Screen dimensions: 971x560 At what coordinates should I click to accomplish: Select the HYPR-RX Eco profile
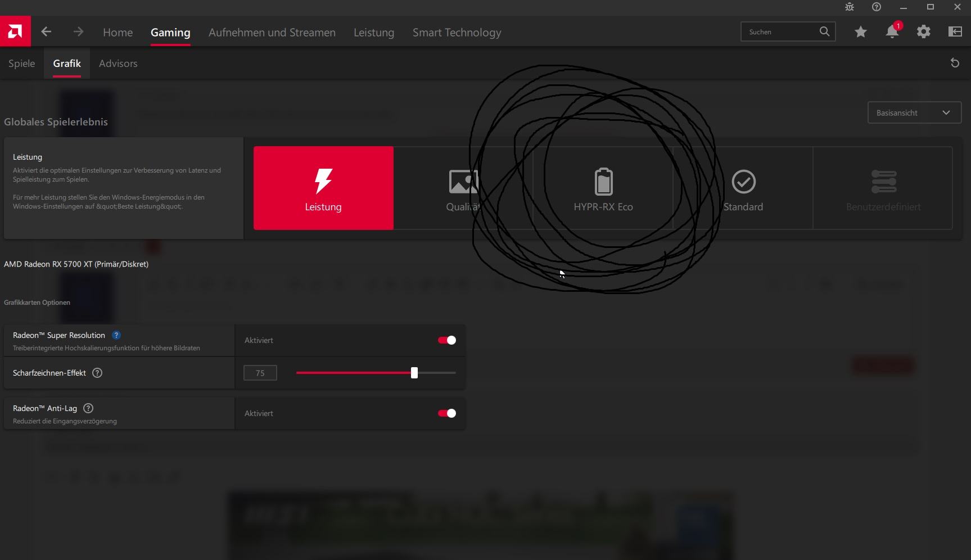pyautogui.click(x=603, y=188)
